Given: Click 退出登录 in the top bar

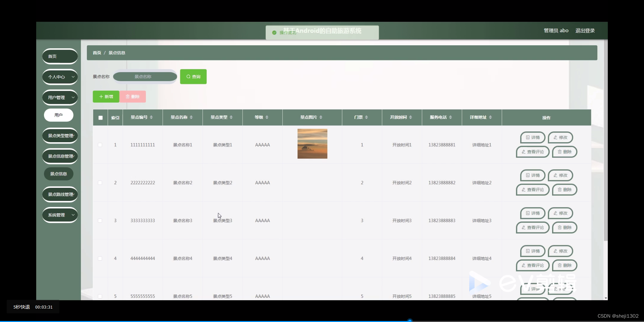Looking at the screenshot, I should [x=585, y=30].
